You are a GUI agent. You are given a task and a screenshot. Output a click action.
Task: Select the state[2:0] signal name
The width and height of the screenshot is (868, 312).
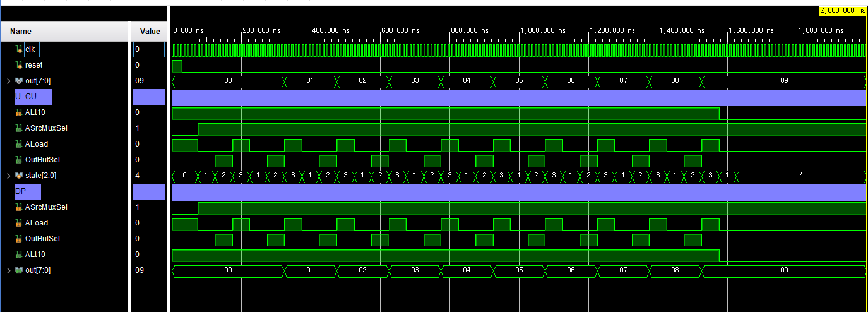[x=40, y=176]
